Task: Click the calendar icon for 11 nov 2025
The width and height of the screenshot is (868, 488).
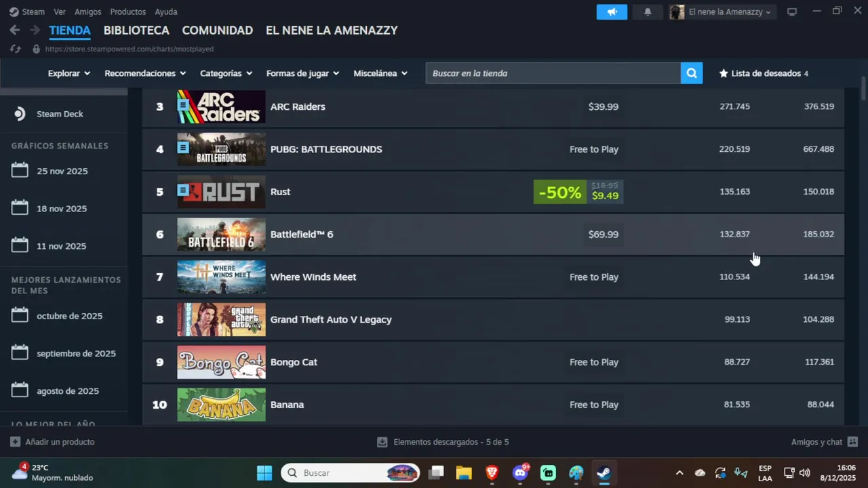Action: [20, 245]
